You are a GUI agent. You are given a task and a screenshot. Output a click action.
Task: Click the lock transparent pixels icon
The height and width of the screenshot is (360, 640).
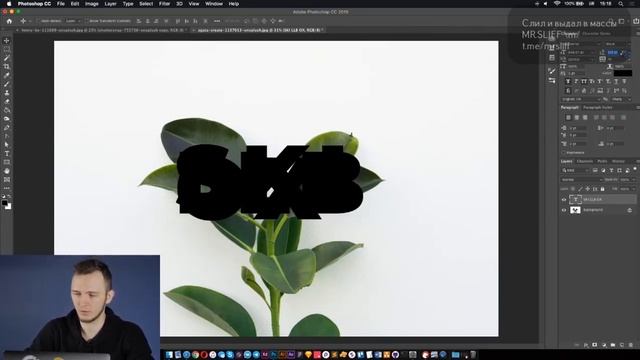click(573, 189)
